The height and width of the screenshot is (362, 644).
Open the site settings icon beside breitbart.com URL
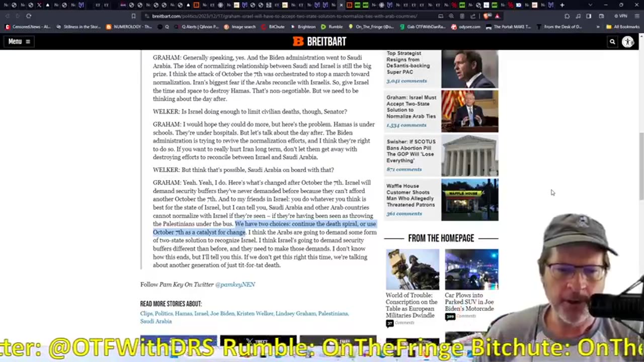[147, 16]
